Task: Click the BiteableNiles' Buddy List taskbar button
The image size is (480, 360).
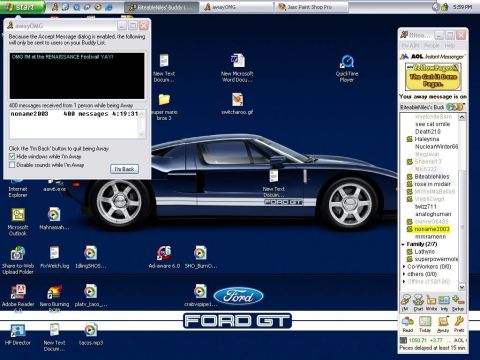Action: pyautogui.click(x=162, y=7)
